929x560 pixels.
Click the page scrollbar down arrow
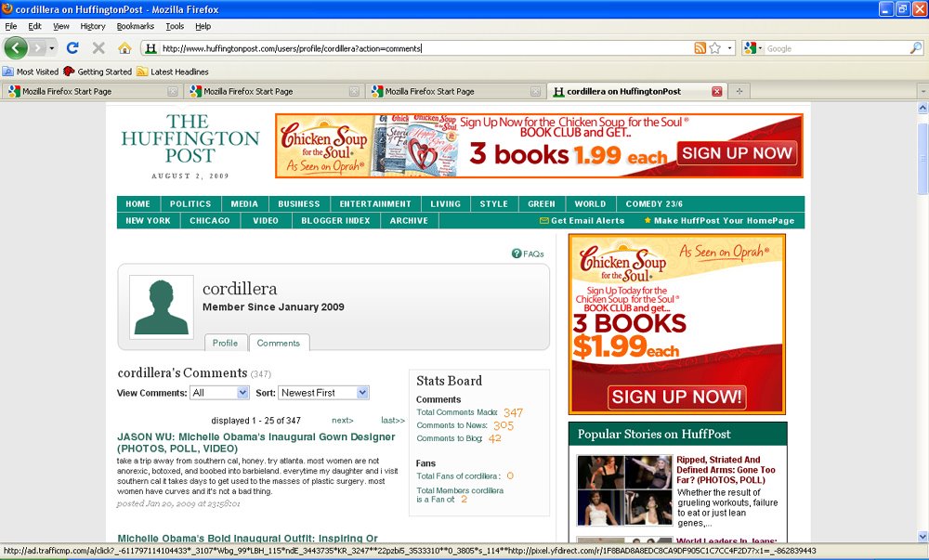(x=922, y=537)
